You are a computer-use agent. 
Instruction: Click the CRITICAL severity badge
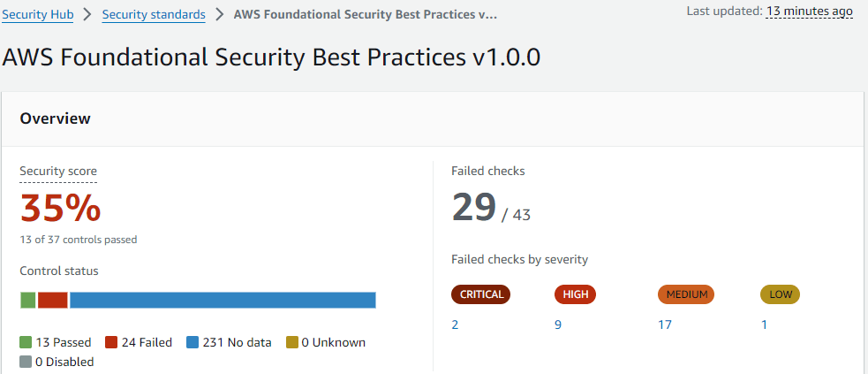(x=481, y=294)
